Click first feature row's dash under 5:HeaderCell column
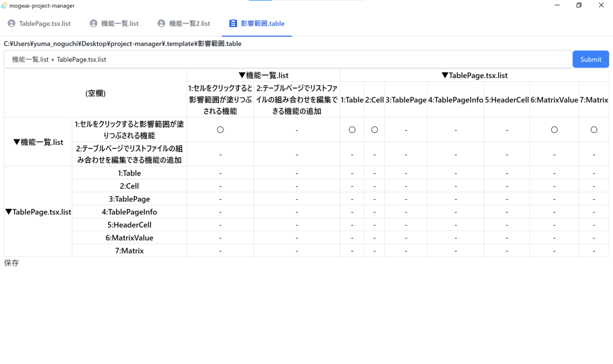Image resolution: width=613 pixels, height=364 pixels. click(507, 130)
